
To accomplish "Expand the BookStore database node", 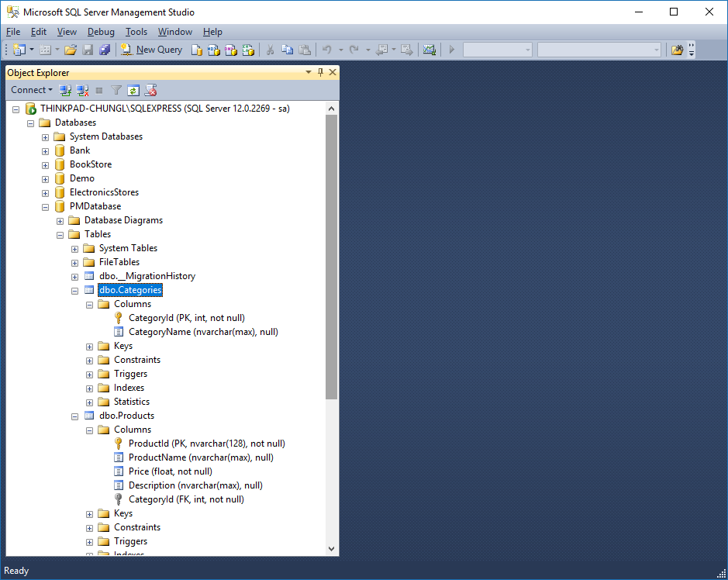I will [45, 165].
